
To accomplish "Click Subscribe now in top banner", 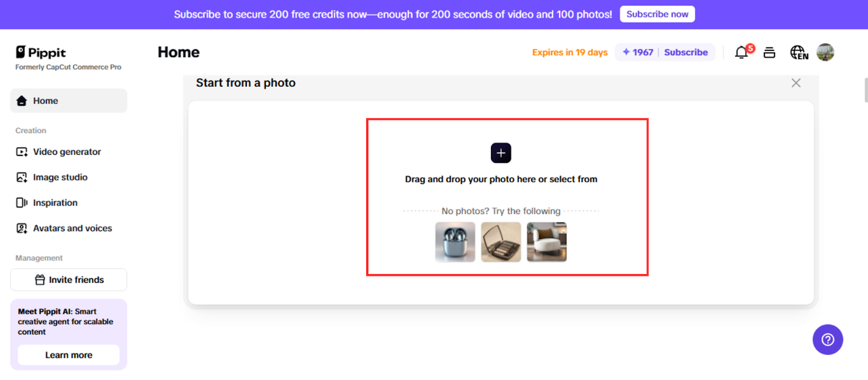I will pyautogui.click(x=657, y=14).
